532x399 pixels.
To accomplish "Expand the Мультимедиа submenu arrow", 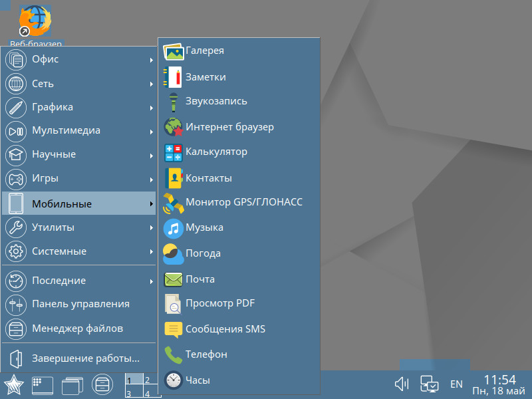I will (x=152, y=132).
